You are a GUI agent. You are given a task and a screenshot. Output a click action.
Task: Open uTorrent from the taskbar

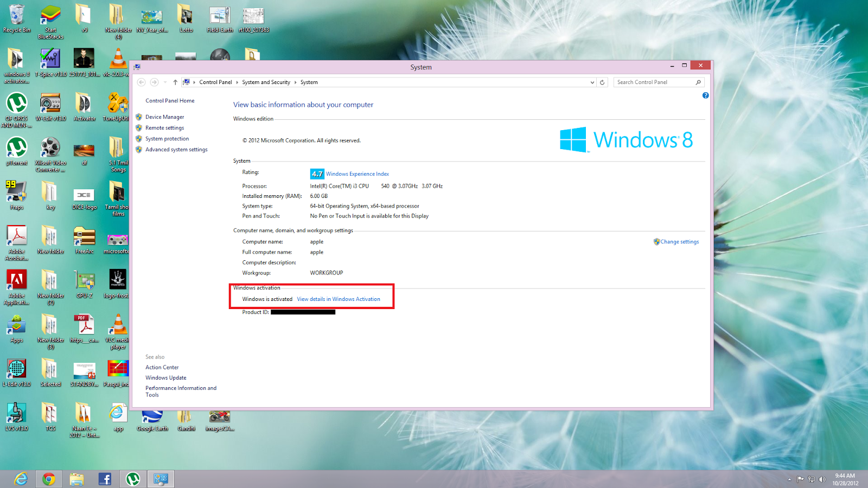click(x=133, y=479)
